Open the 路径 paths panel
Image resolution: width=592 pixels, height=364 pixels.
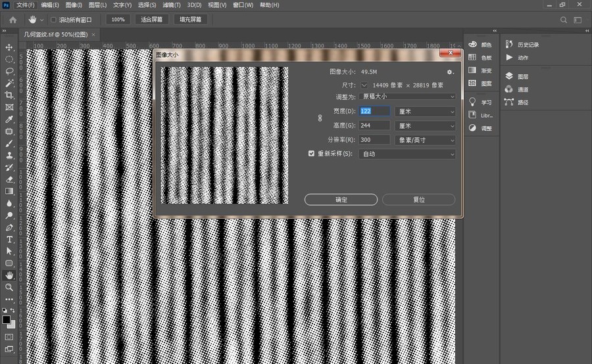[x=517, y=102]
